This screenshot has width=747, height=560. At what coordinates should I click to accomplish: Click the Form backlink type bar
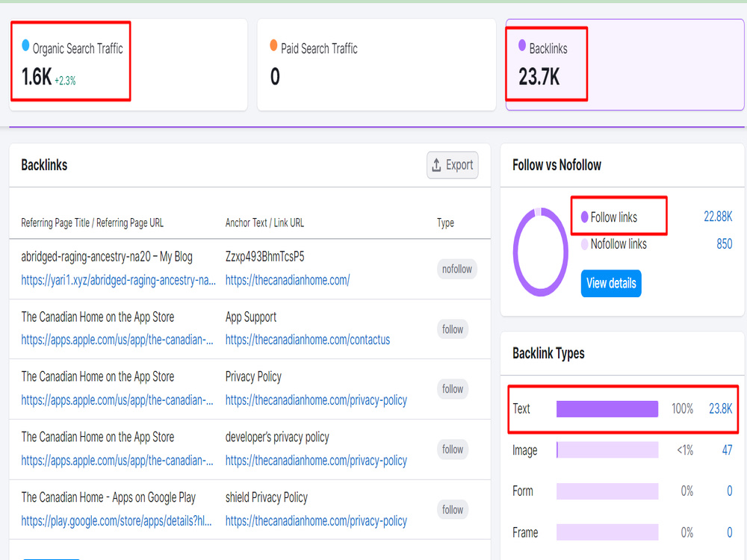607,491
